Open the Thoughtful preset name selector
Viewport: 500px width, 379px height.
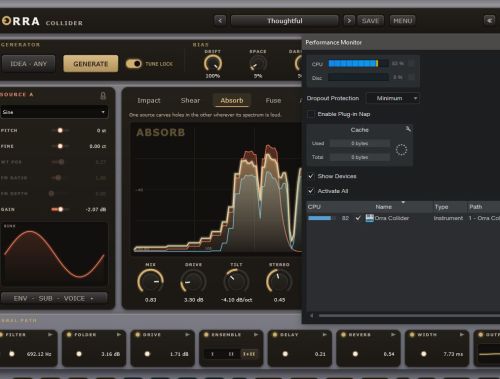pos(285,21)
